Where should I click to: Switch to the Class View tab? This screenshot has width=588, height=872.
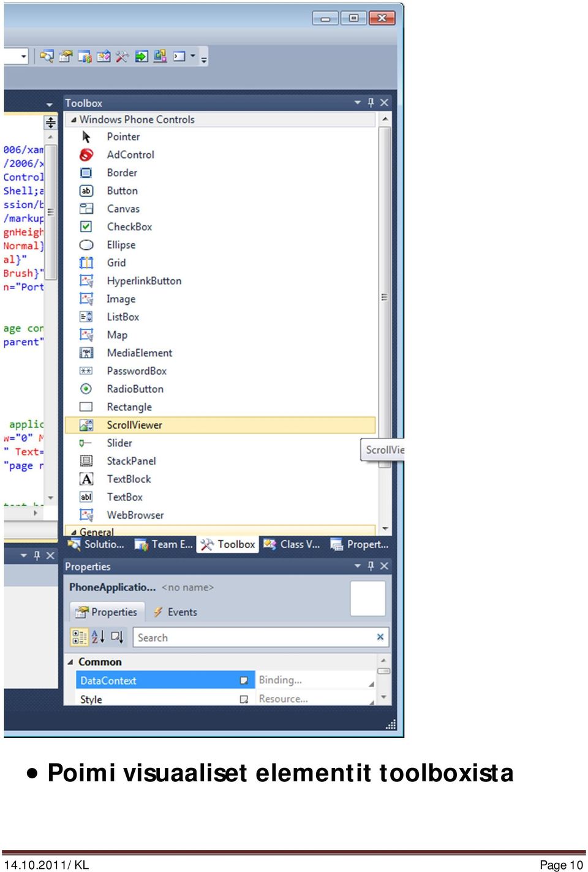click(292, 544)
